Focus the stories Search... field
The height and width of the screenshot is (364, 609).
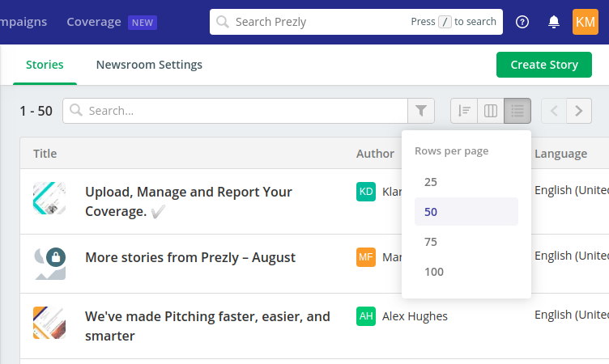pyautogui.click(x=236, y=111)
